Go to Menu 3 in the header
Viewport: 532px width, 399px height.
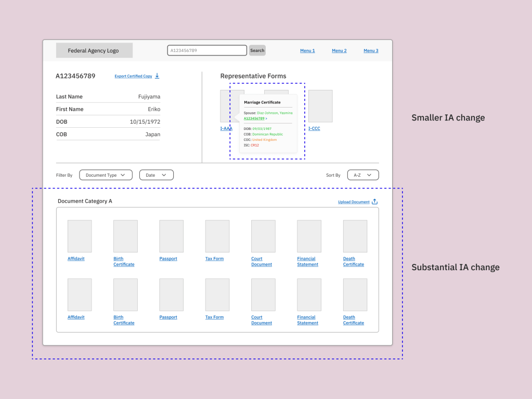click(x=371, y=51)
